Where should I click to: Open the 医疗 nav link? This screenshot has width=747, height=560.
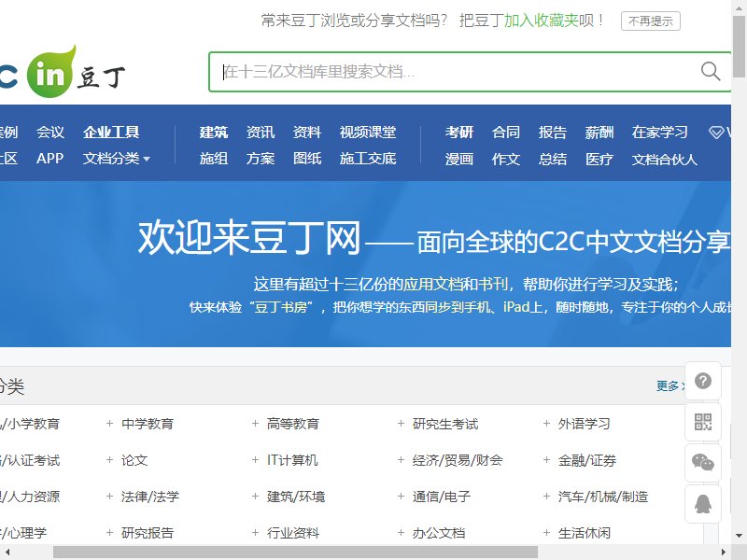599,159
